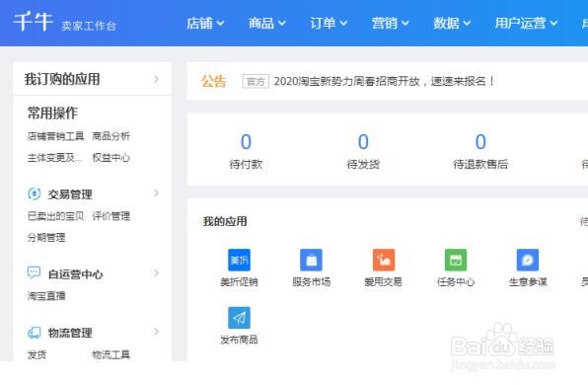The height and width of the screenshot is (385, 588).
Task: Open the 用户运营 dropdown menu
Action: point(526,24)
